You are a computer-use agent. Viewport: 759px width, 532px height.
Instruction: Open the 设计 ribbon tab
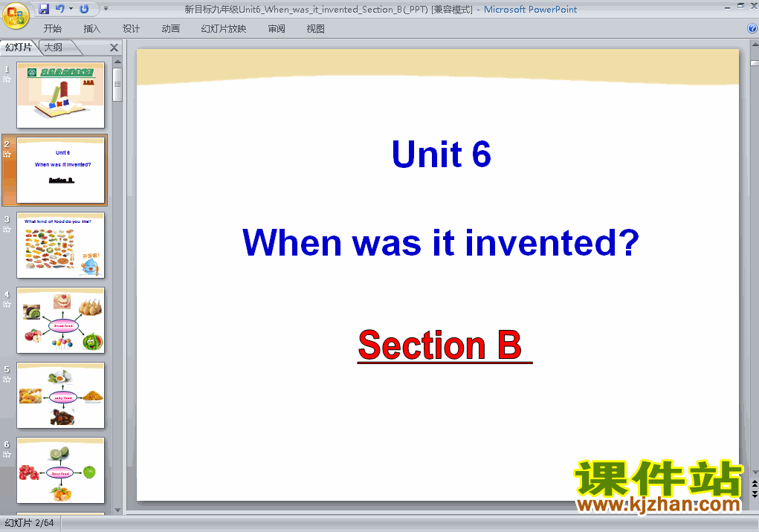(x=131, y=29)
